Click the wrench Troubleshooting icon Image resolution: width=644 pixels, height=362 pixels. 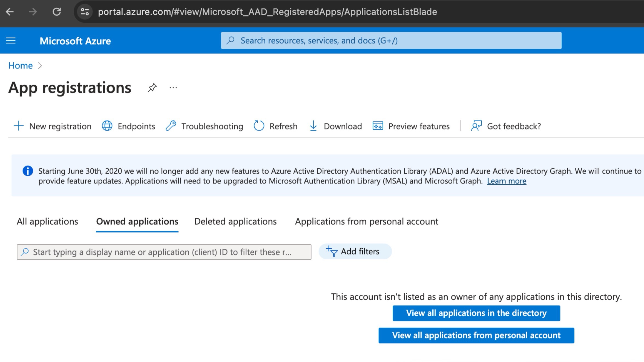coord(171,126)
